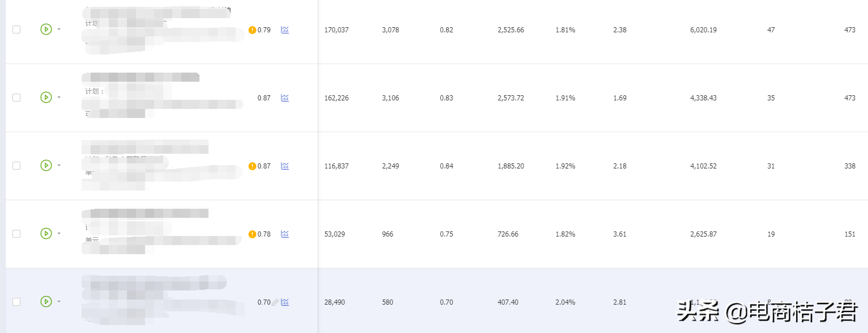Viewport: 868px width, 333px height.
Task: Click orange warning icon next to 0.79
Action: tap(252, 30)
